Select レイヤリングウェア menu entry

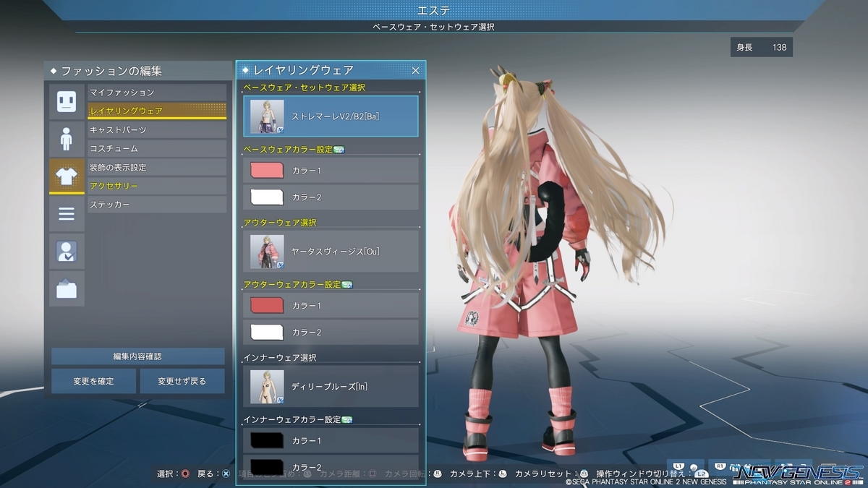click(x=157, y=111)
